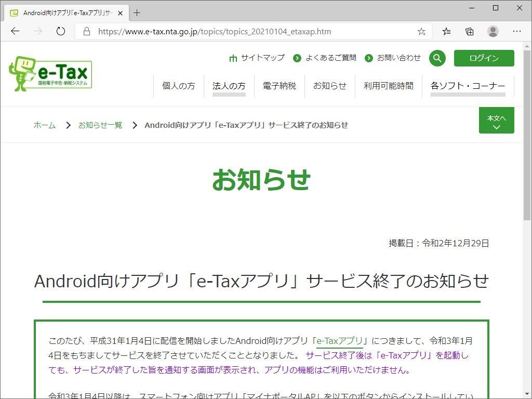
Task: Select the green arrow icon beside よくあるご質問
Action: (298, 58)
